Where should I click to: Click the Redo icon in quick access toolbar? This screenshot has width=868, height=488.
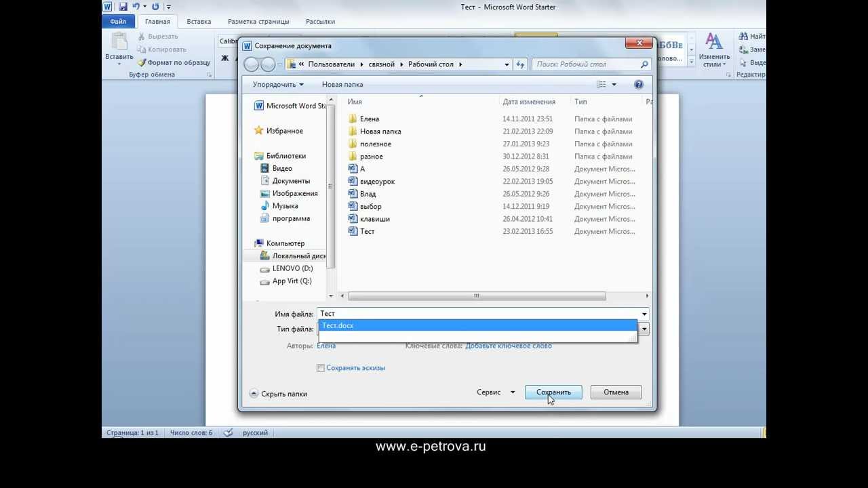(x=156, y=7)
